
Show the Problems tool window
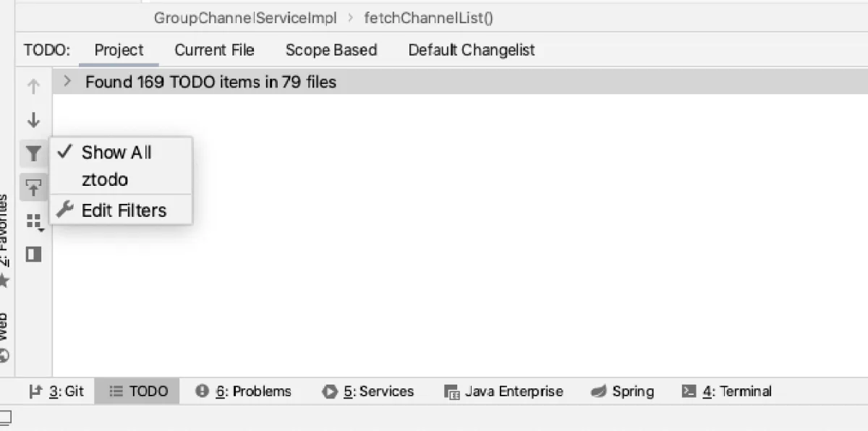coord(244,391)
